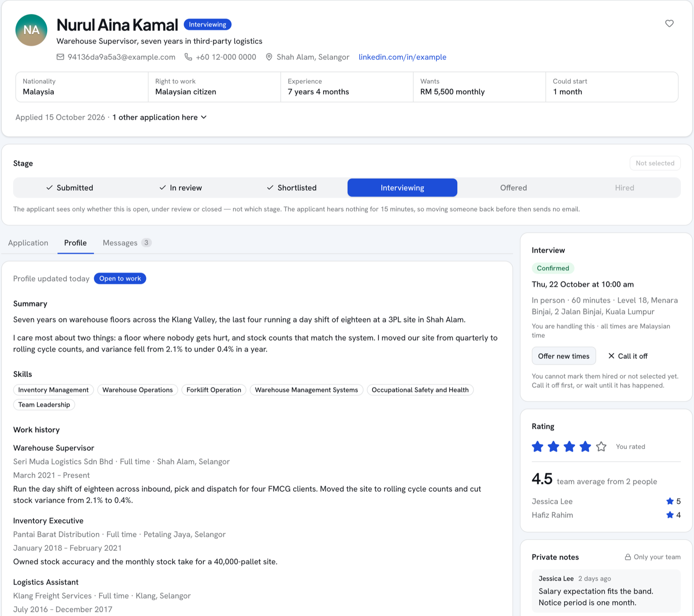Screen dimensions: 694x616
Task: Move the stage back to Submitted
Action: [x=69, y=188]
